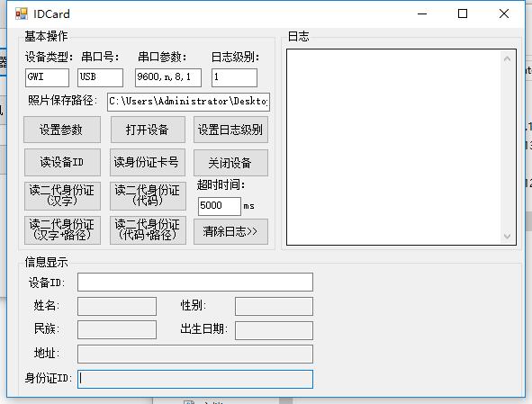Click the IDCard app icon in title bar
Screen dimensions: 532x404
pos(22,13)
